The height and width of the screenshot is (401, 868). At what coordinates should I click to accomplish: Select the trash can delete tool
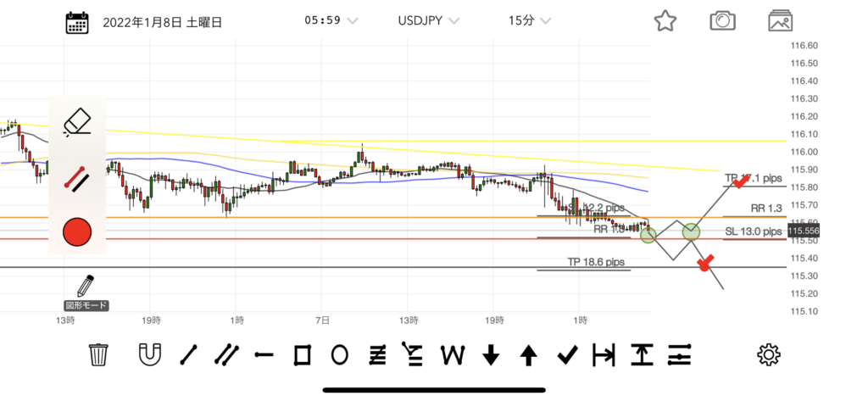(x=99, y=354)
